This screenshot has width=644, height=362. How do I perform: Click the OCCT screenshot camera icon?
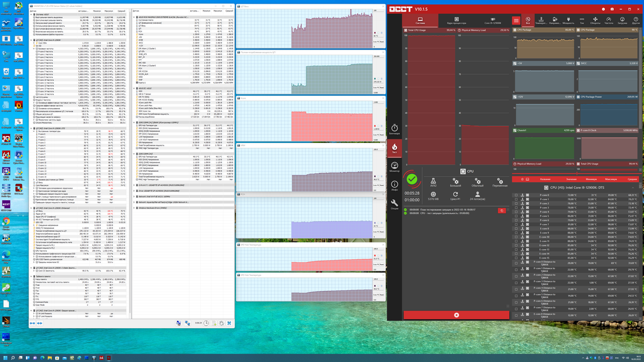(x=612, y=9)
